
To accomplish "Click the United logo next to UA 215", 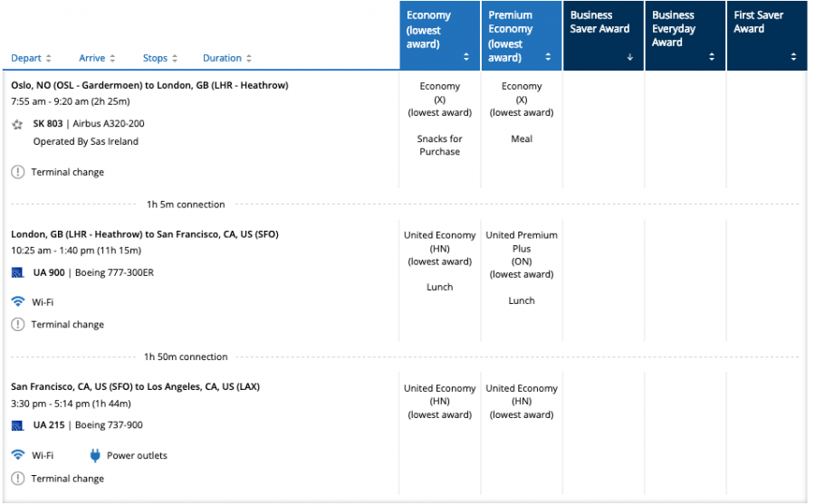I will [17, 425].
